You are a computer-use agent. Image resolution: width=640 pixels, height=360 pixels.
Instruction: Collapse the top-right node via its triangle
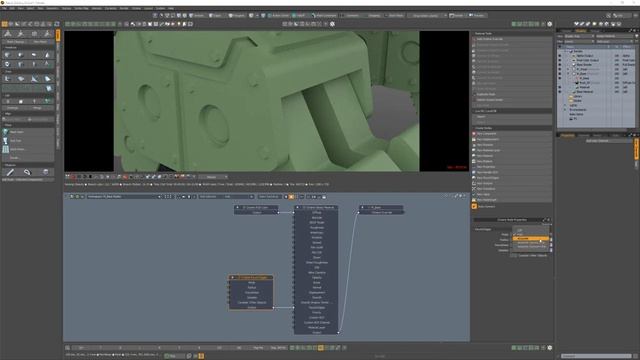(362, 208)
